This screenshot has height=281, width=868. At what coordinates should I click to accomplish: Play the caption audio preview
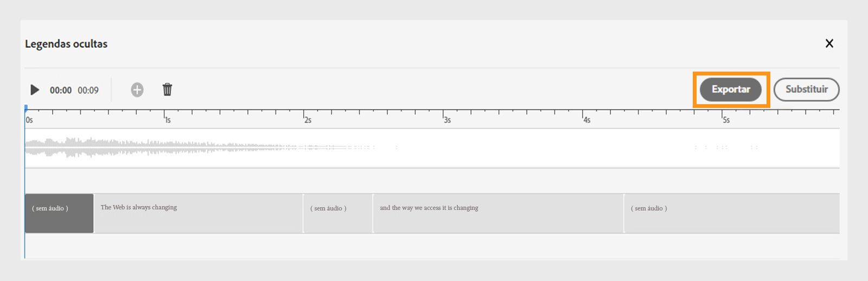(35, 90)
